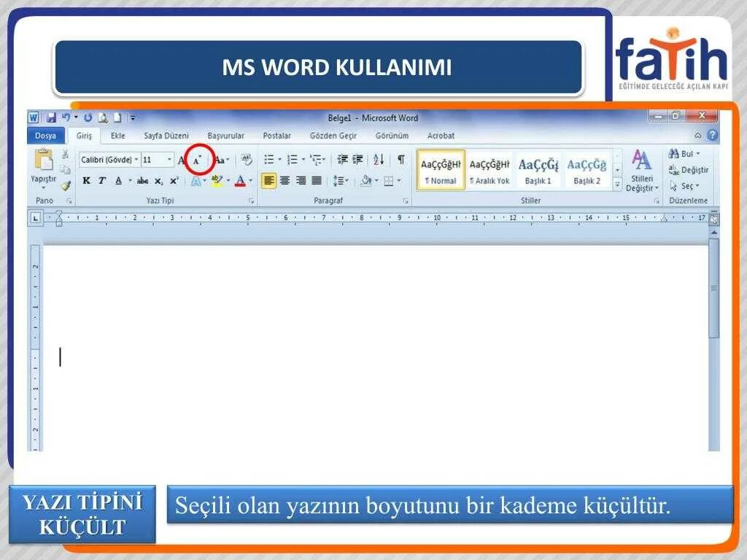Click the Değiştir replace button
This screenshot has width=747, height=560.
689,169
